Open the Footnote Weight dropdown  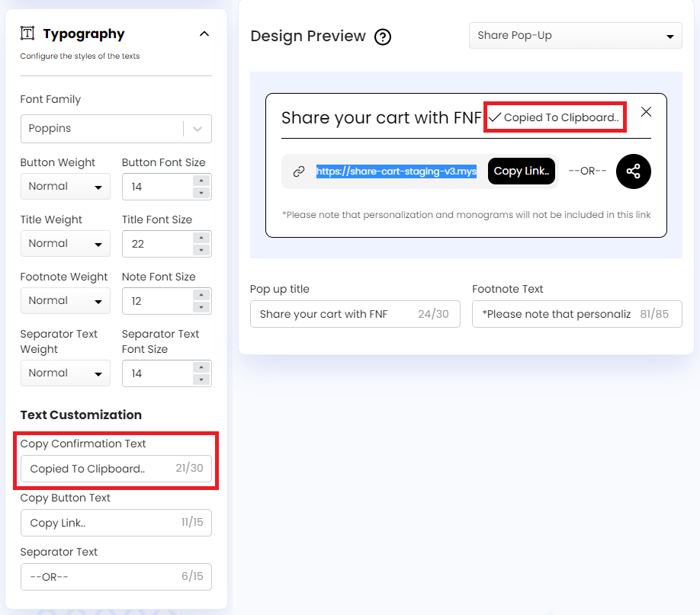click(x=65, y=301)
